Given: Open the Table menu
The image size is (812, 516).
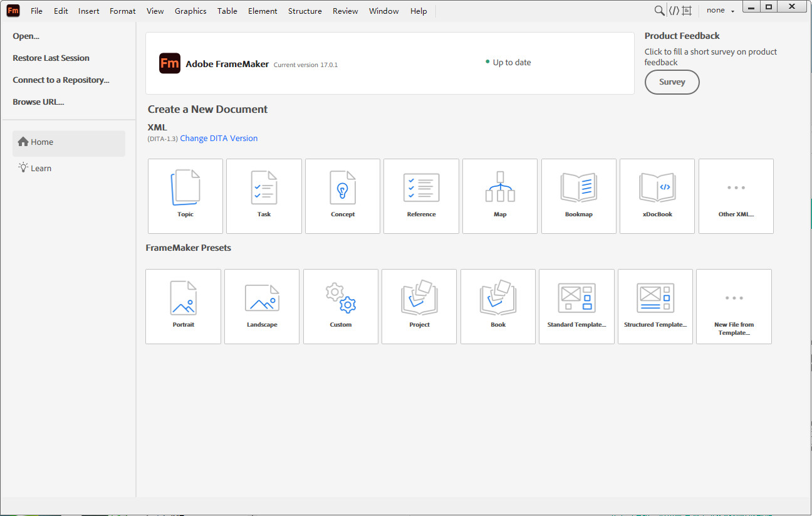Looking at the screenshot, I should click(227, 11).
